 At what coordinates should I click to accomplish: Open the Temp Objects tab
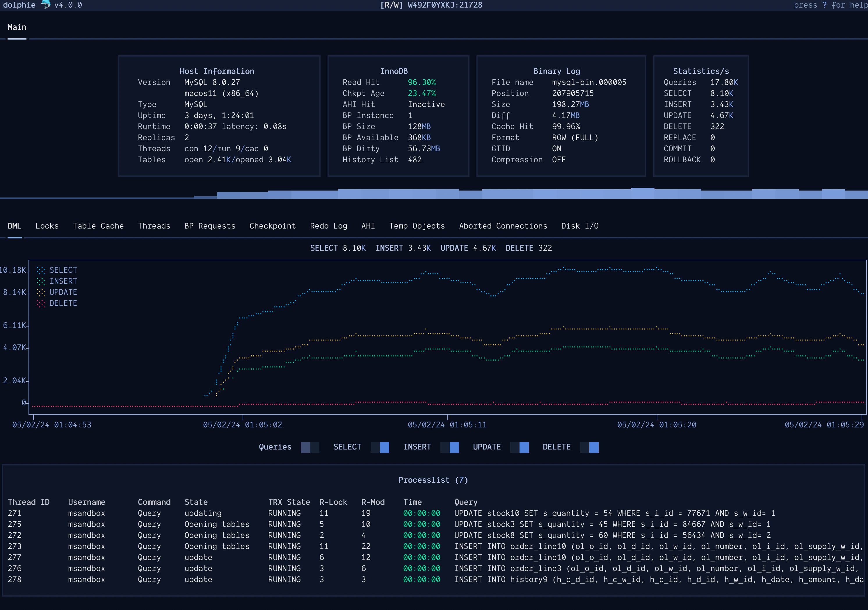pyautogui.click(x=417, y=226)
